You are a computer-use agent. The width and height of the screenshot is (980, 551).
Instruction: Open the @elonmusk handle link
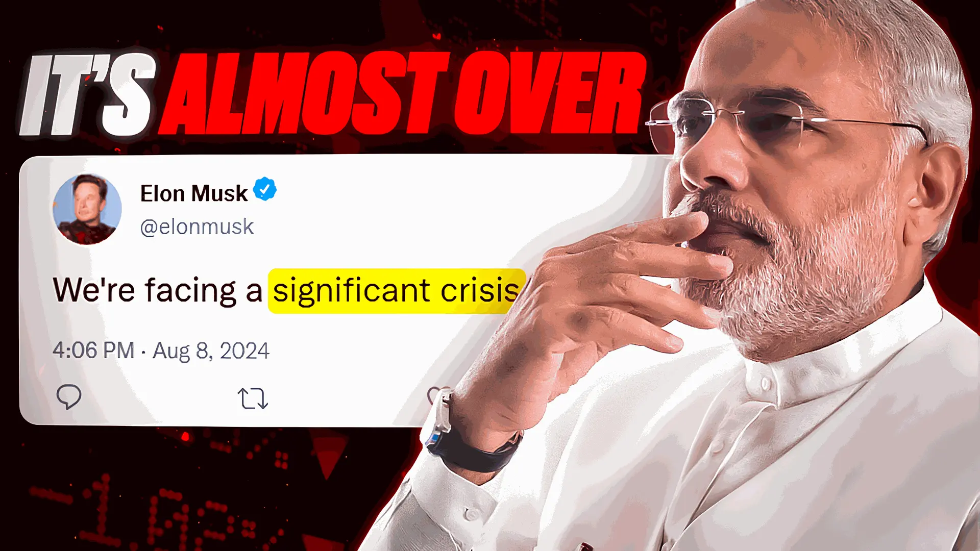pyautogui.click(x=197, y=227)
